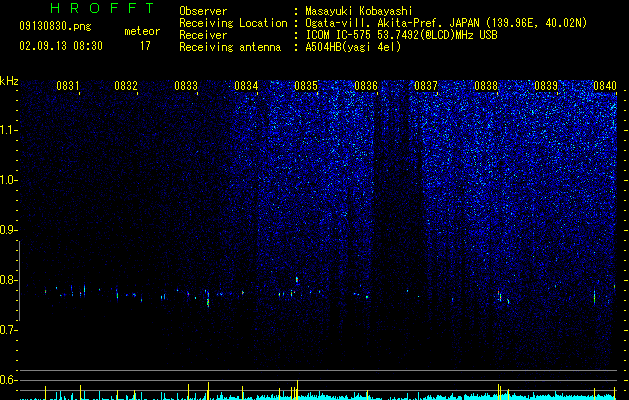Click the 0836 time marker
Screen dimensions: 629x400
(x=366, y=86)
